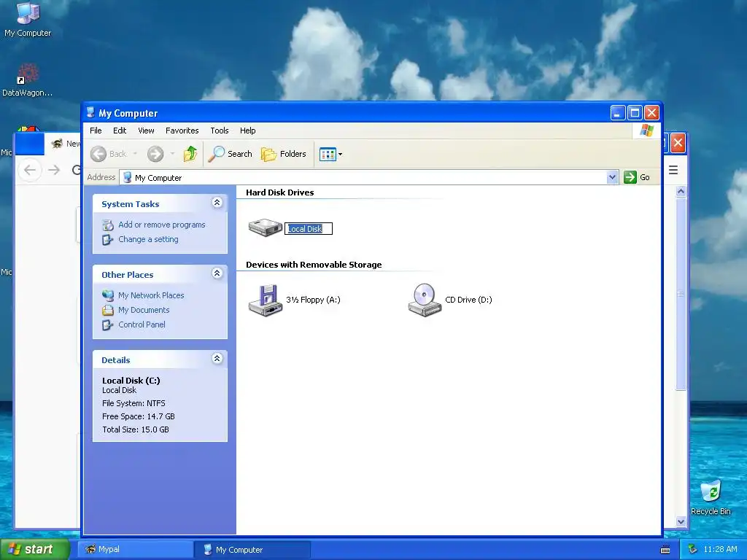This screenshot has width=747, height=560.
Task: Open the Search pane
Action: click(231, 154)
